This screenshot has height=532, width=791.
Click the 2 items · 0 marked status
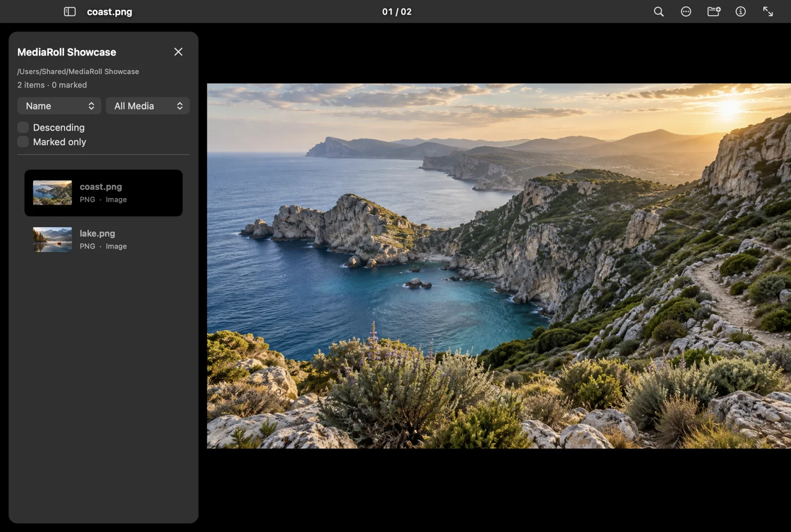click(52, 85)
